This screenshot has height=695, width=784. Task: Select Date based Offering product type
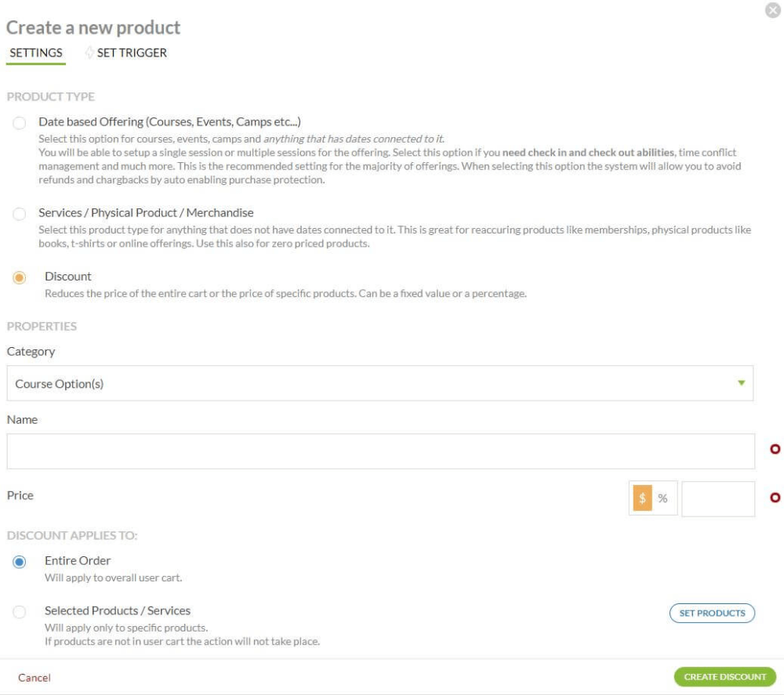[20, 123]
